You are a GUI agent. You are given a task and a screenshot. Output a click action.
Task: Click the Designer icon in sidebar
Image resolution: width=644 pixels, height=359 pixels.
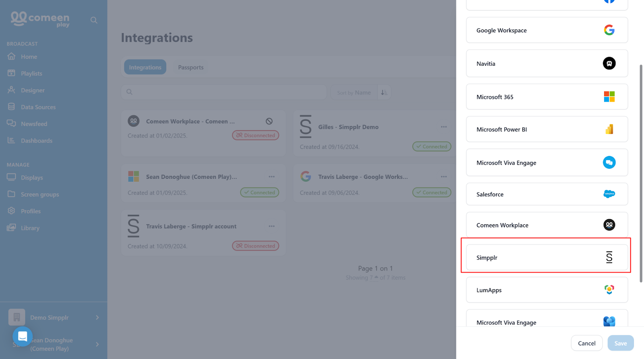pos(11,90)
